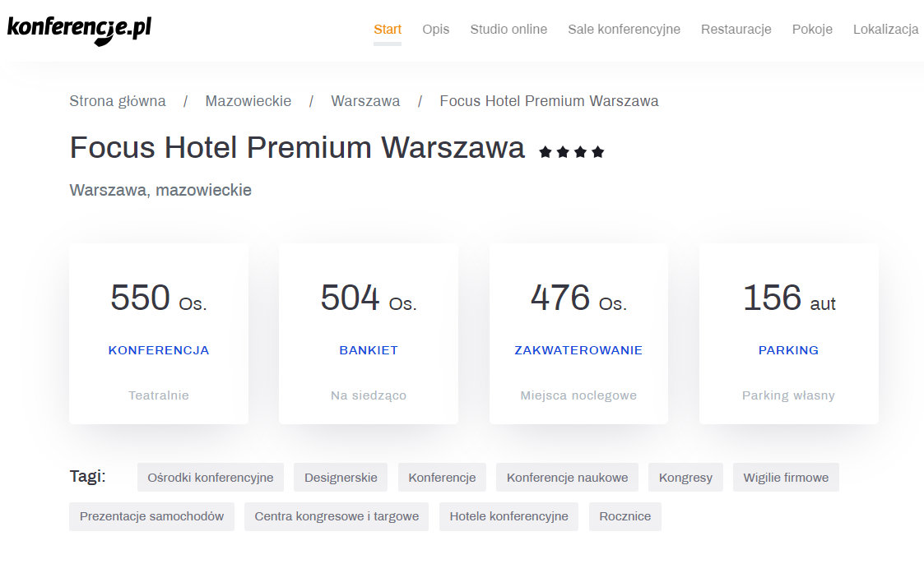Open Sale konferencyjne tab
This screenshot has width=924, height=587.
624,30
